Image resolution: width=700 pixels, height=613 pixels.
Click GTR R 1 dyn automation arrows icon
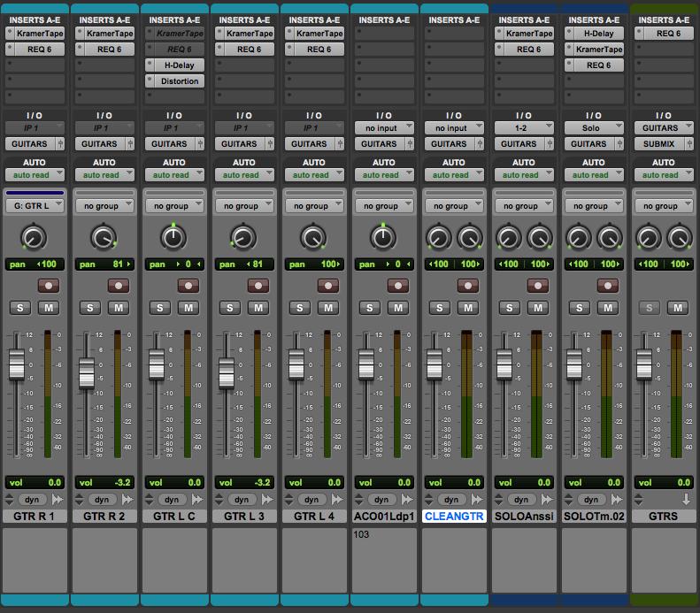(x=58, y=499)
